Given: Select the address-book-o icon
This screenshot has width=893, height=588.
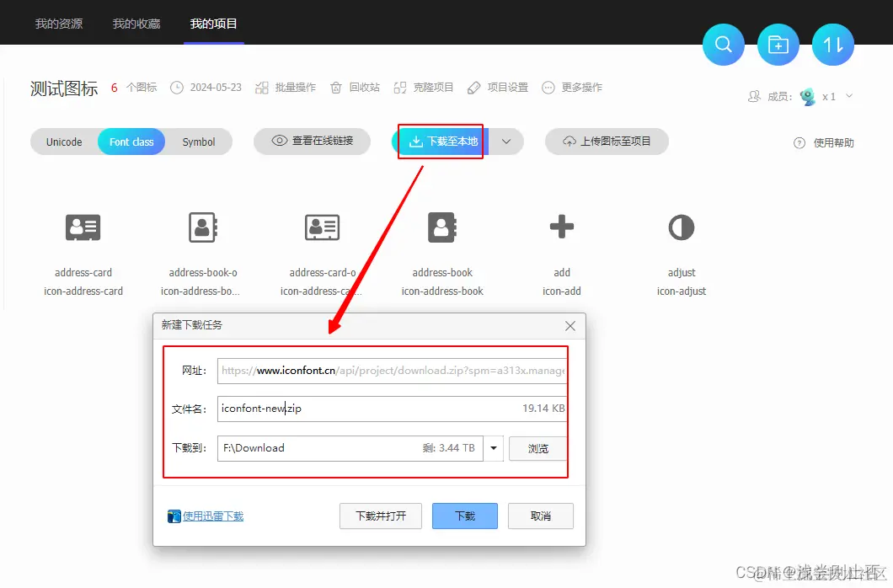Looking at the screenshot, I should pos(203,227).
